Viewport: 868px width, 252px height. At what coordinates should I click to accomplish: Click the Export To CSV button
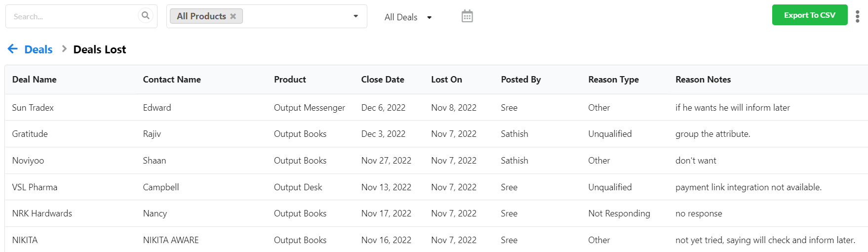(810, 15)
